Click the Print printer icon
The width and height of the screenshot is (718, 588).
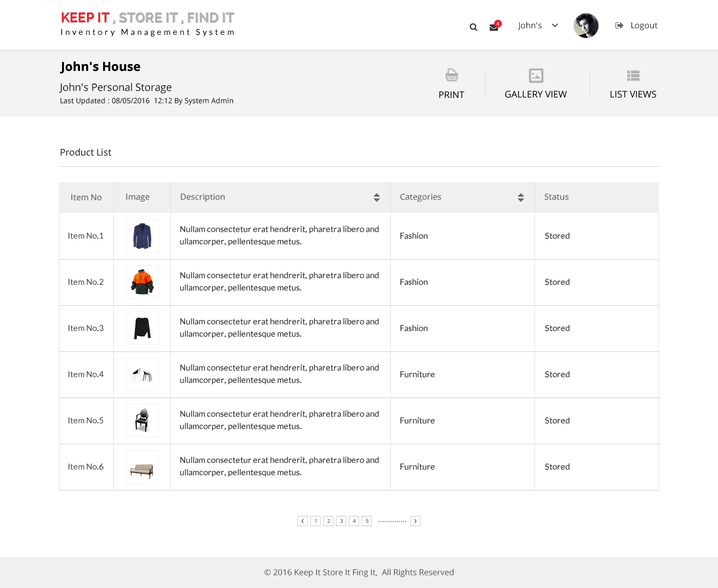(x=451, y=76)
